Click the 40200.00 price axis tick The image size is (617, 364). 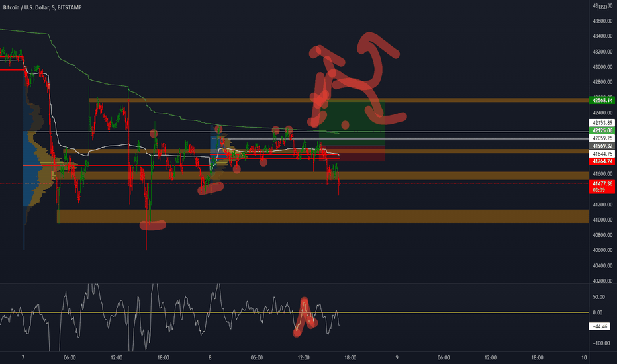[602, 281]
